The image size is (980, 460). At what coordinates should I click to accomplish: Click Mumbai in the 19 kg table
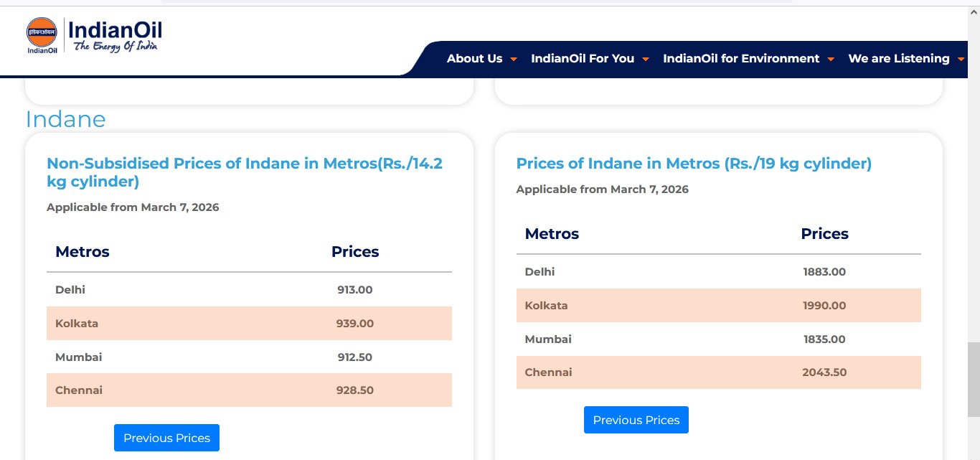[x=548, y=339]
